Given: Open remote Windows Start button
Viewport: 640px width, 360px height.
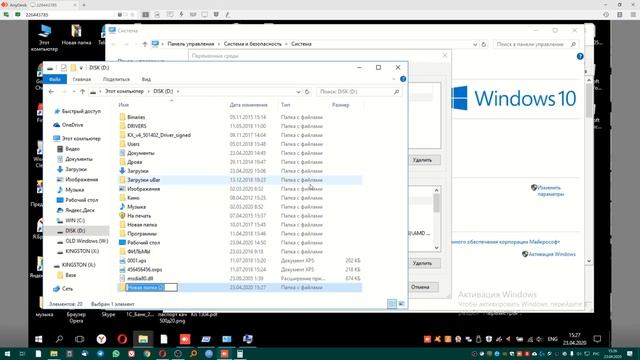Looking at the screenshot, I should pyautogui.click(x=38, y=339).
